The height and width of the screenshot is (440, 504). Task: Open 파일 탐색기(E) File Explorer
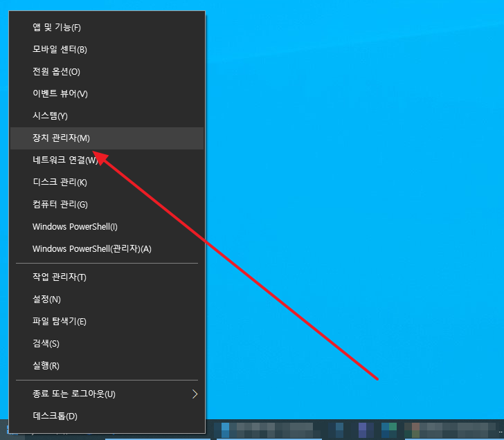tap(107, 322)
